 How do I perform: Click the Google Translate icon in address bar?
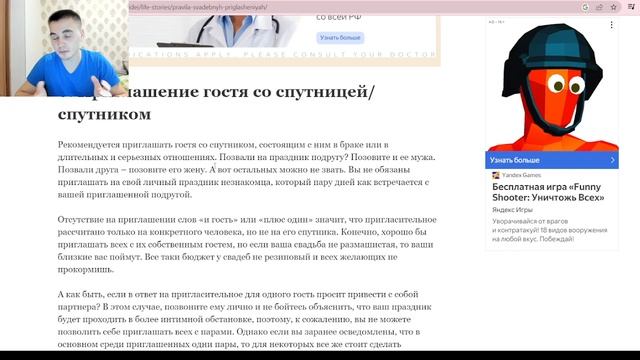point(585,7)
